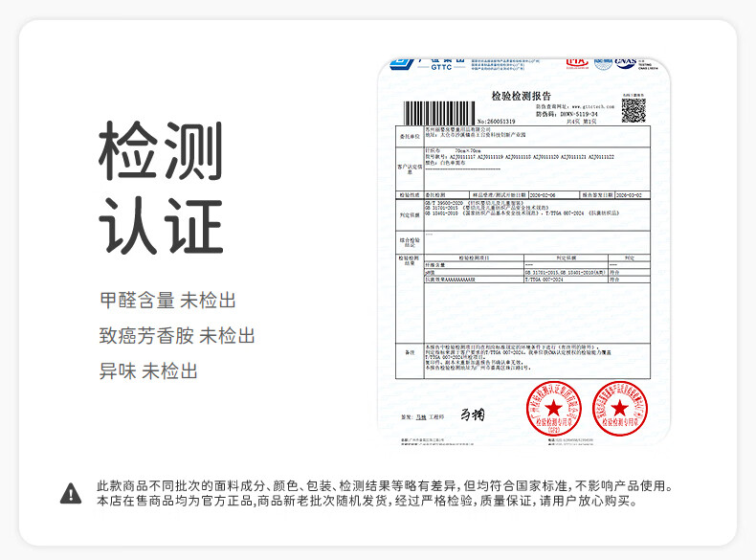Click the line 异味 未检出
Image resolution: width=756 pixels, height=560 pixels.
[x=148, y=371]
